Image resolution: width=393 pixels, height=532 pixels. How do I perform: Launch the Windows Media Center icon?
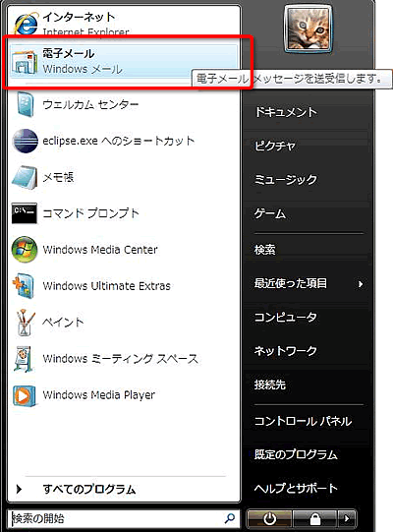[25, 250]
